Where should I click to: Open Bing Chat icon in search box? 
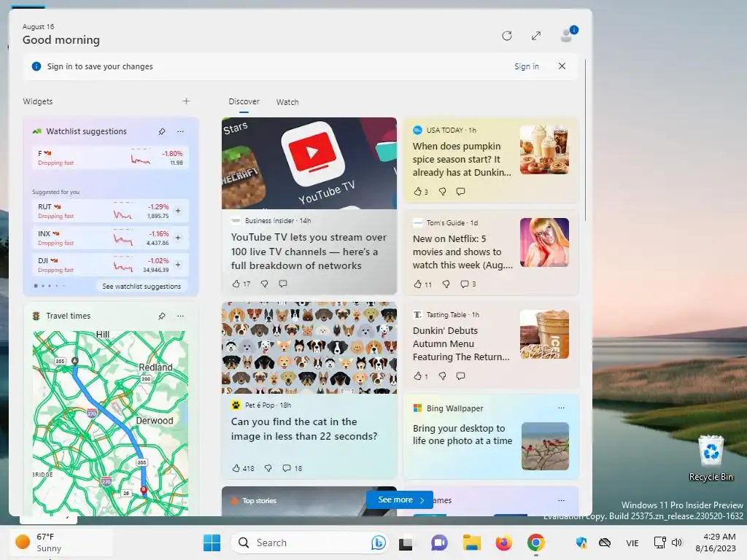(379, 542)
